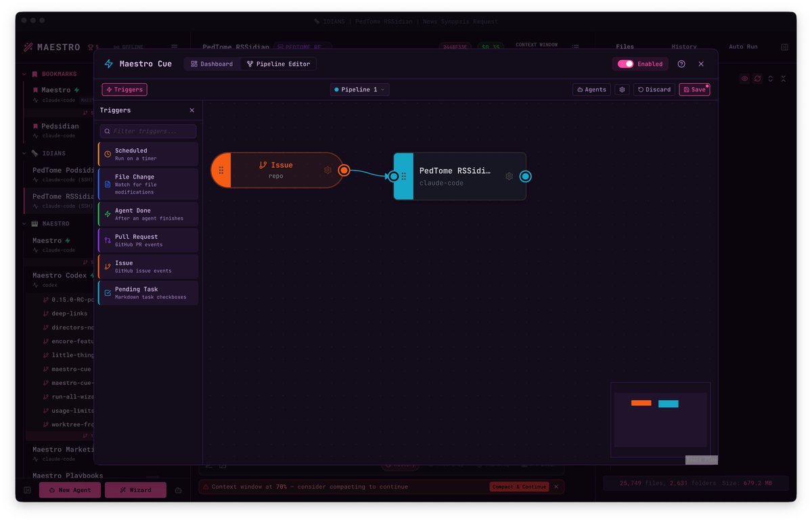Toggle the eye visibility icon near the editor
Viewport: 812px width, 521px height.
coord(744,78)
